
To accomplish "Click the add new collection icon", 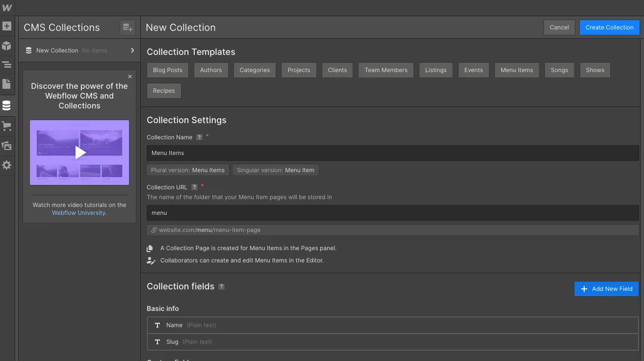I will click(128, 27).
